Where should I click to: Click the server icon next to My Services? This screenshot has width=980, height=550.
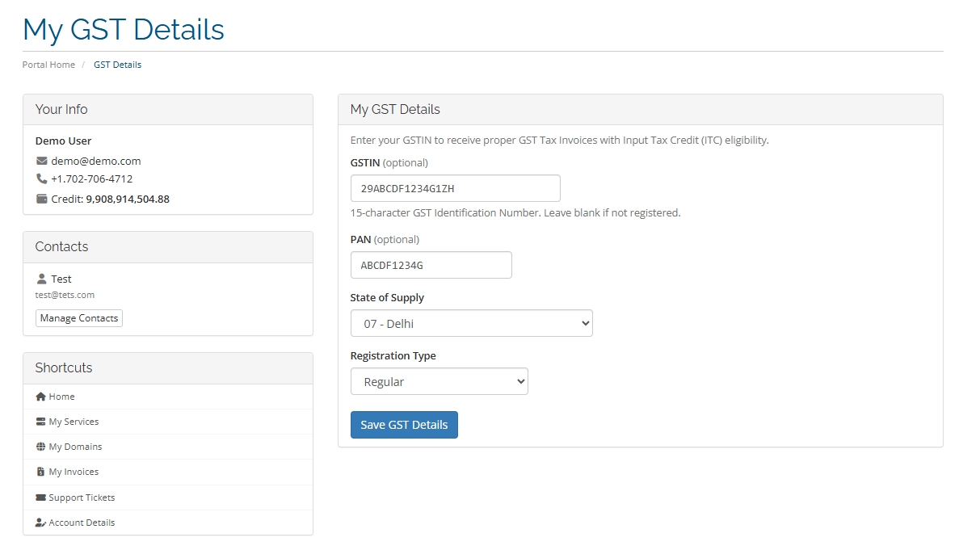(41, 422)
